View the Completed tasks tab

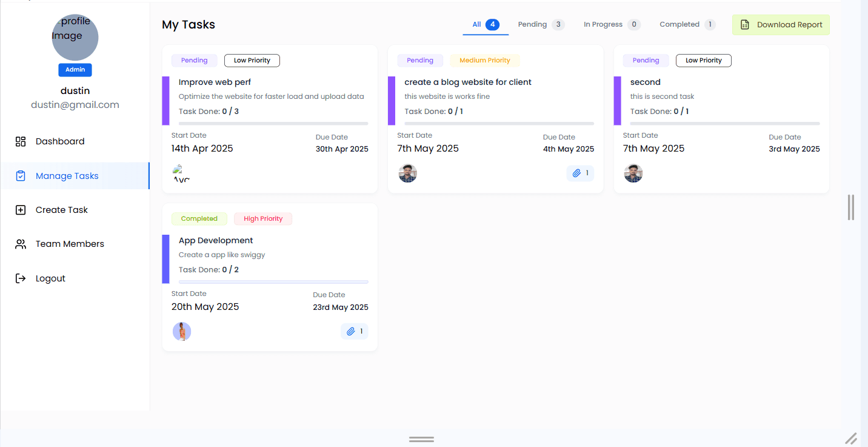(687, 25)
